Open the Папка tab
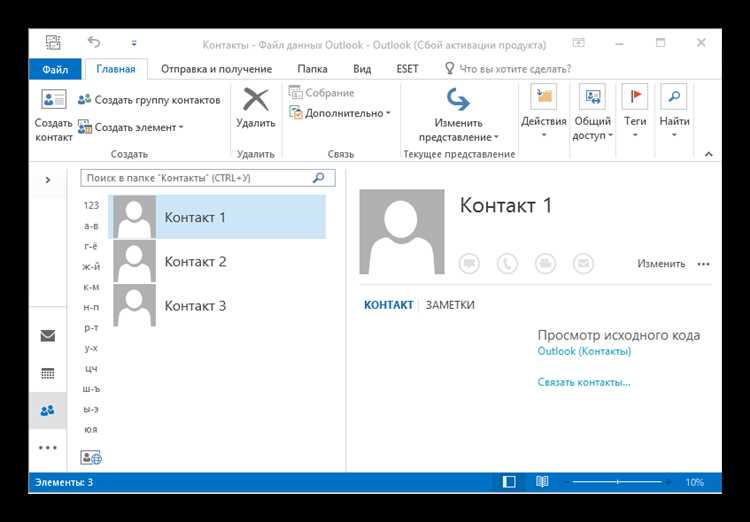Viewport: 750px width, 522px height. tap(312, 69)
